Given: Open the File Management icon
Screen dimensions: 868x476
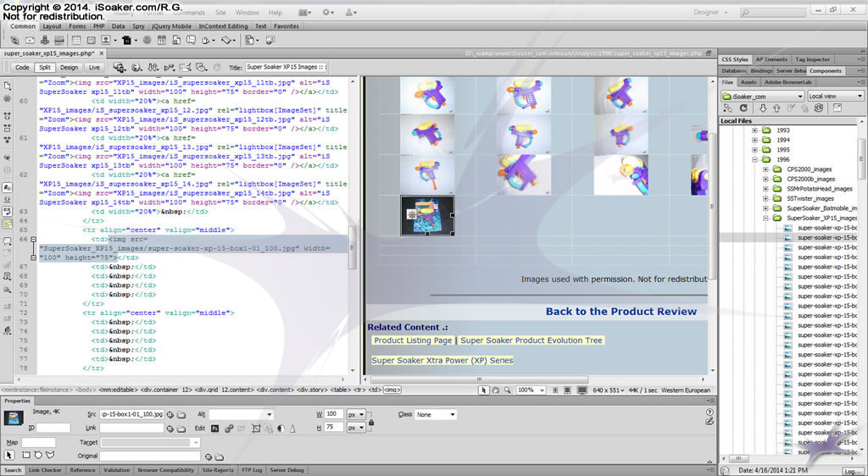Looking at the screenshot, I should tap(153, 68).
